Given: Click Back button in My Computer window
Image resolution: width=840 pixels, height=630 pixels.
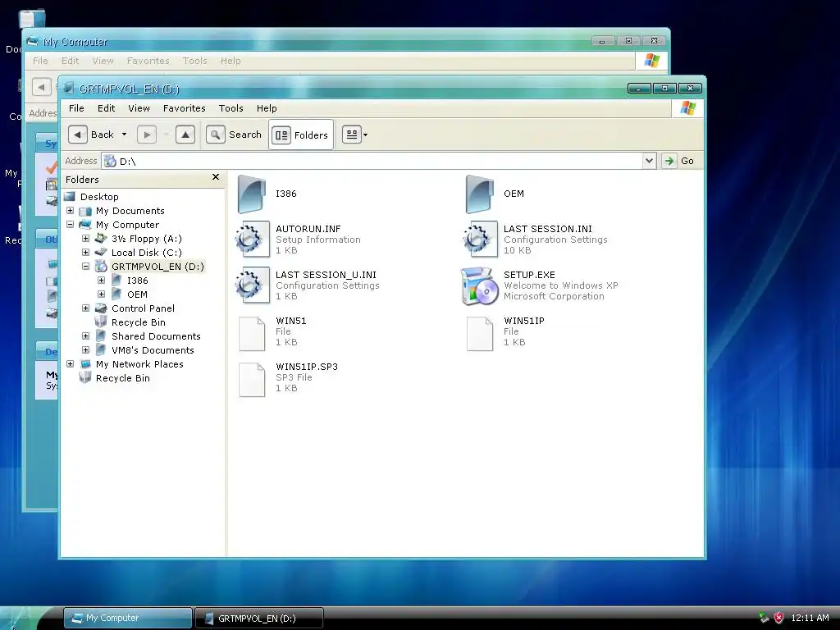Looking at the screenshot, I should point(41,87).
